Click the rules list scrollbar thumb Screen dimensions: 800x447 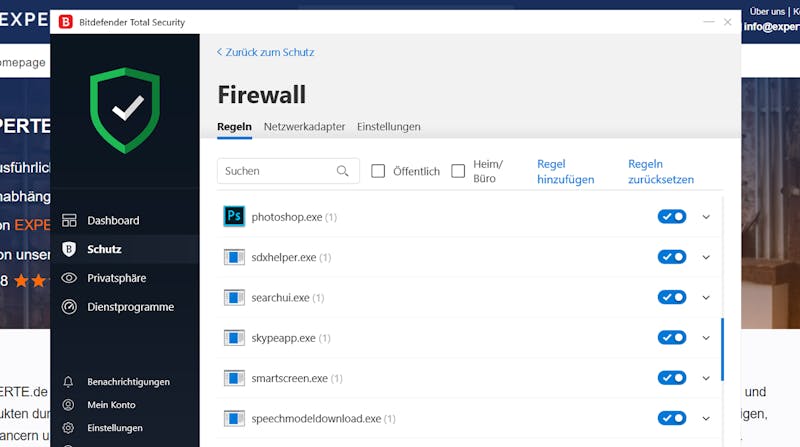pyautogui.click(x=722, y=349)
